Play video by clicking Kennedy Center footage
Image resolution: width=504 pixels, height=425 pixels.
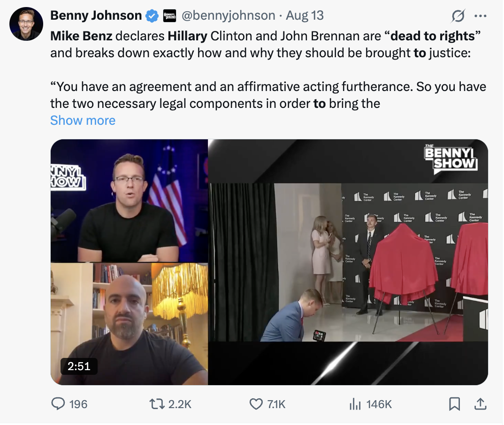348,262
